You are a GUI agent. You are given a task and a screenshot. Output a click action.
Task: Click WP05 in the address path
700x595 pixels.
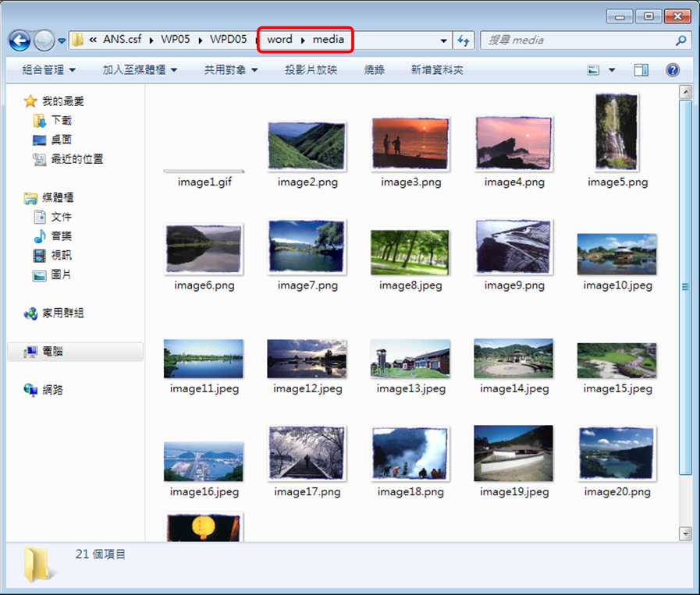[175, 39]
